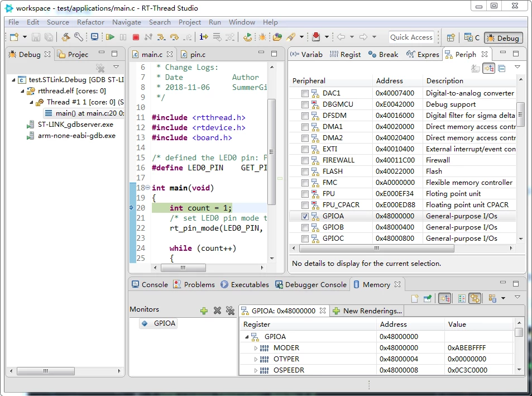Check the FLASH peripheral checkbox
The width and height of the screenshot is (532, 396).
point(305,171)
